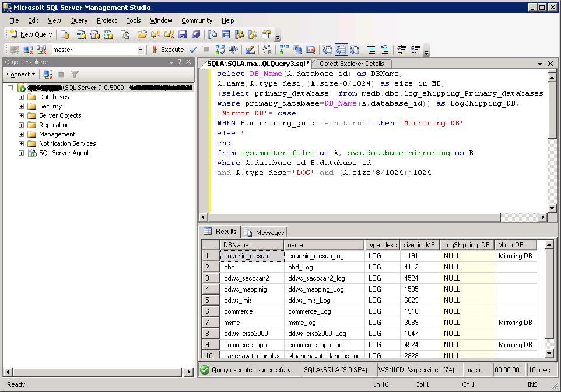The height and width of the screenshot is (392, 561).
Task: Switch to the Object Explorer Details tab
Action: (x=351, y=64)
